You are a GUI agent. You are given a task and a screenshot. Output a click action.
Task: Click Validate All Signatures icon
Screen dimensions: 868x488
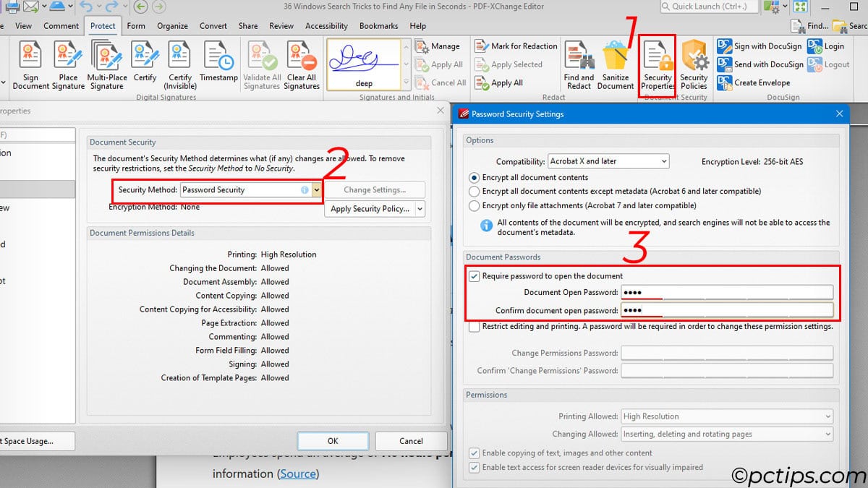tap(262, 65)
